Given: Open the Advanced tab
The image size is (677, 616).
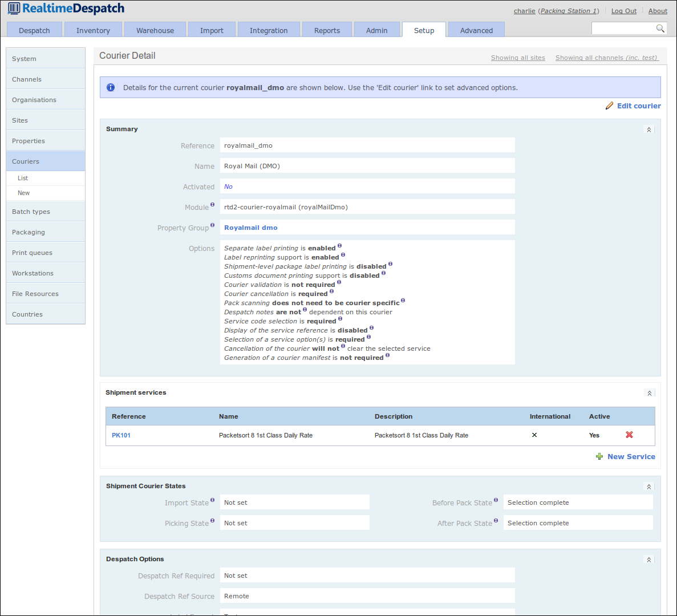Looking at the screenshot, I should coord(476,30).
